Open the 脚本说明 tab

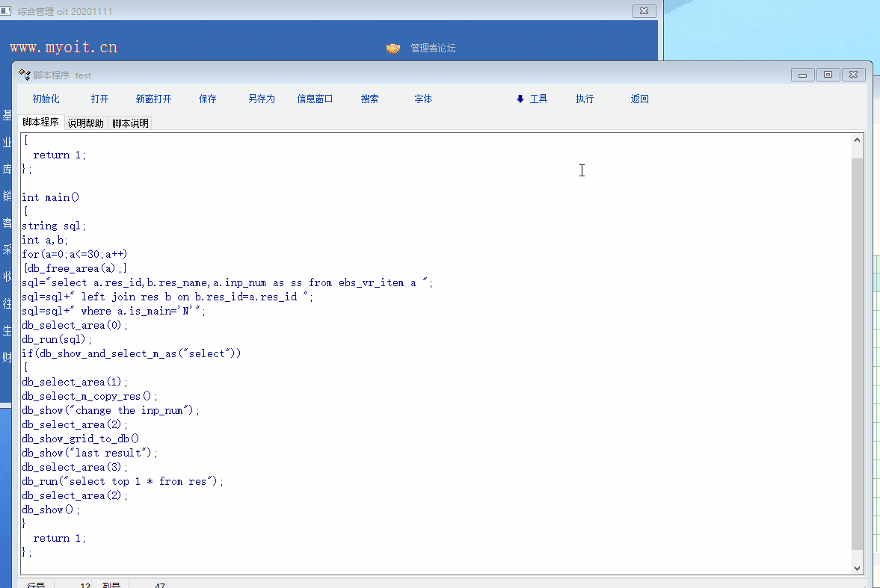tap(131, 123)
